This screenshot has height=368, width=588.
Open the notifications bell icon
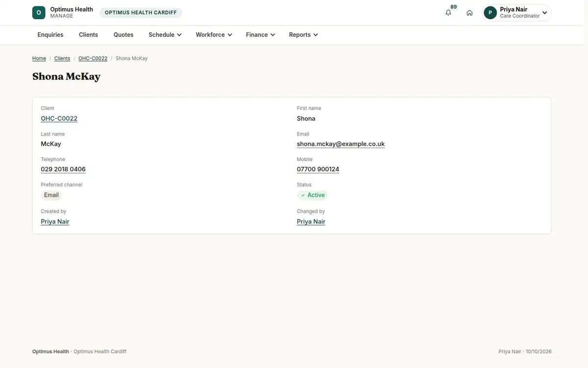point(448,13)
